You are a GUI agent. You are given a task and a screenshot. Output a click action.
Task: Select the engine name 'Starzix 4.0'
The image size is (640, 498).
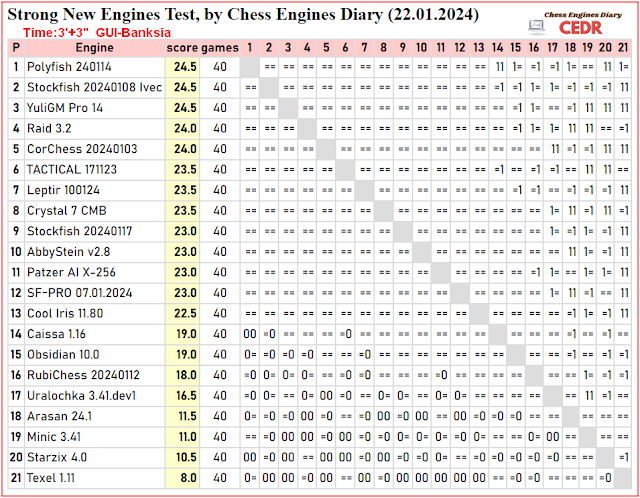pos(57,457)
